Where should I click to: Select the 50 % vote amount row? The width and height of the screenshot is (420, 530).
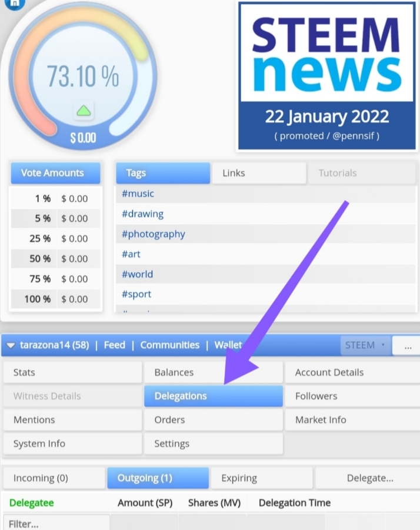pos(56,259)
